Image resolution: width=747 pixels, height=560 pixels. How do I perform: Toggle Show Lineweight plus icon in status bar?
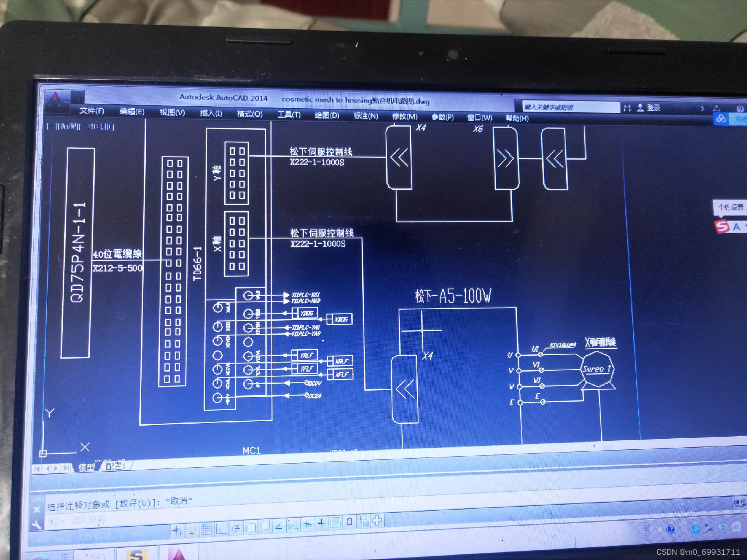click(321, 523)
